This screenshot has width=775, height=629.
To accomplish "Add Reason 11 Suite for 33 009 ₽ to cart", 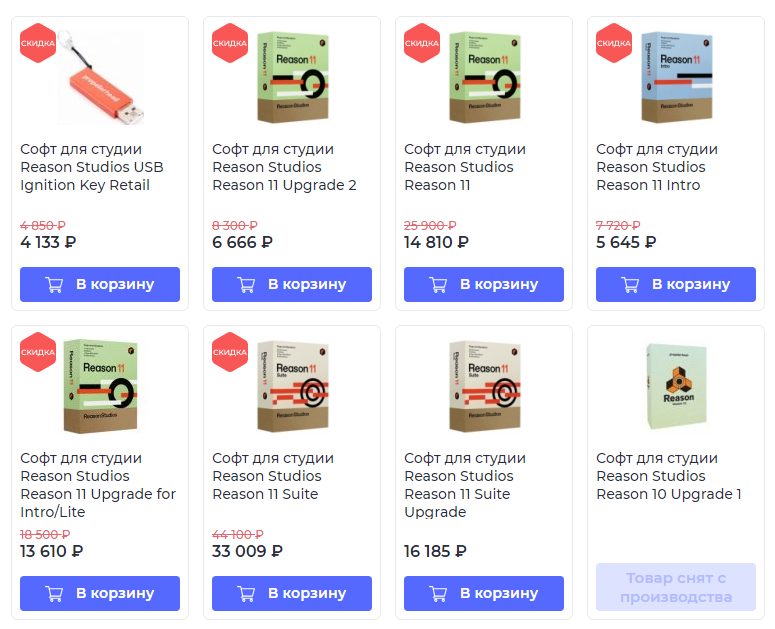I will point(292,593).
